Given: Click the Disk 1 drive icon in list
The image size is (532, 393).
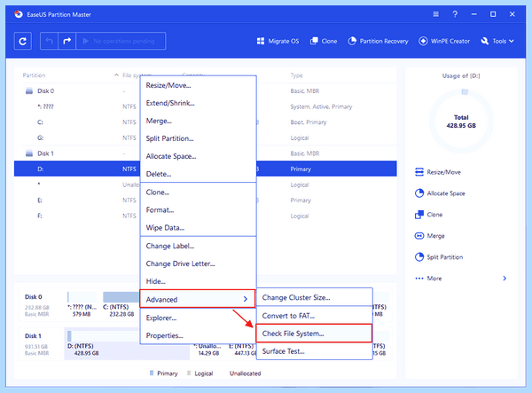Looking at the screenshot, I should point(29,153).
